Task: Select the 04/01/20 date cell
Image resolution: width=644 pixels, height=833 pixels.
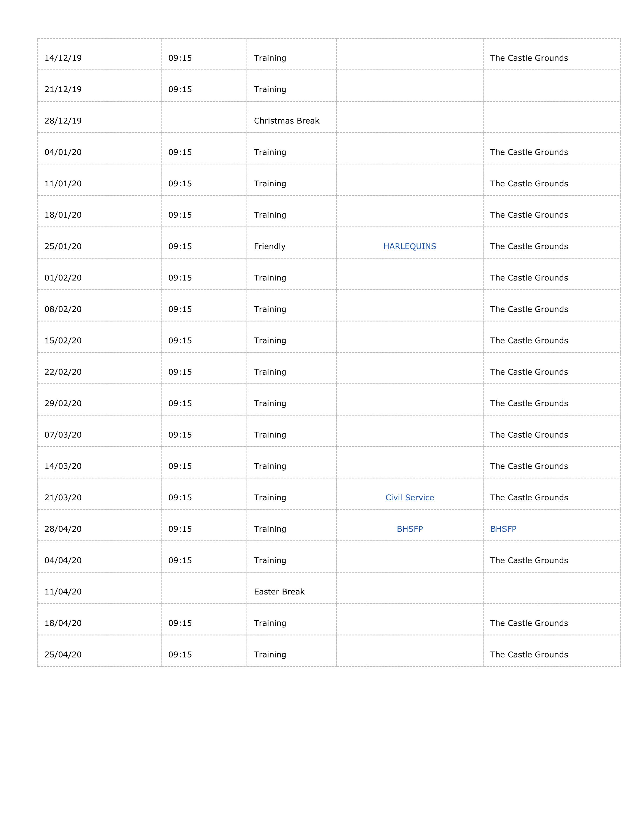Action: (63, 152)
